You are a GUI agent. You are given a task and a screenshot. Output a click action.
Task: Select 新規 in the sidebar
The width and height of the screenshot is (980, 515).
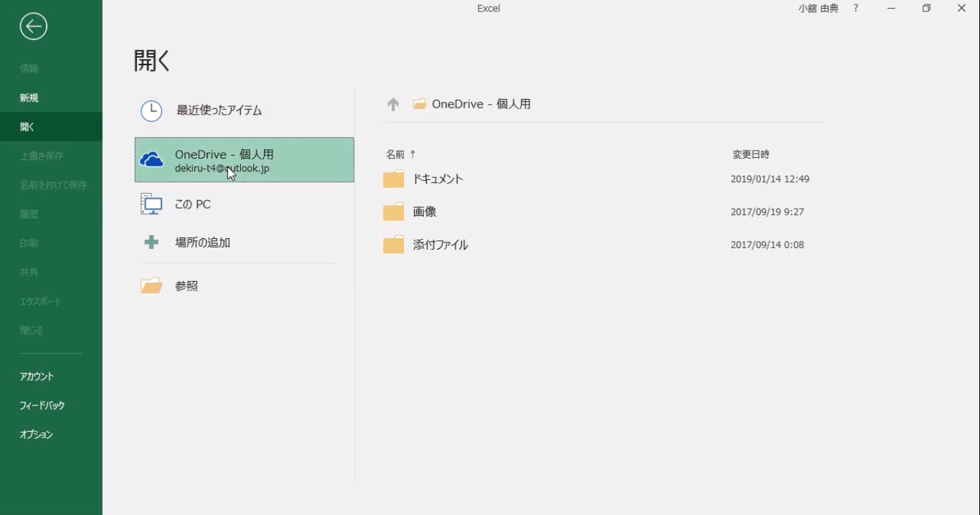[51, 98]
